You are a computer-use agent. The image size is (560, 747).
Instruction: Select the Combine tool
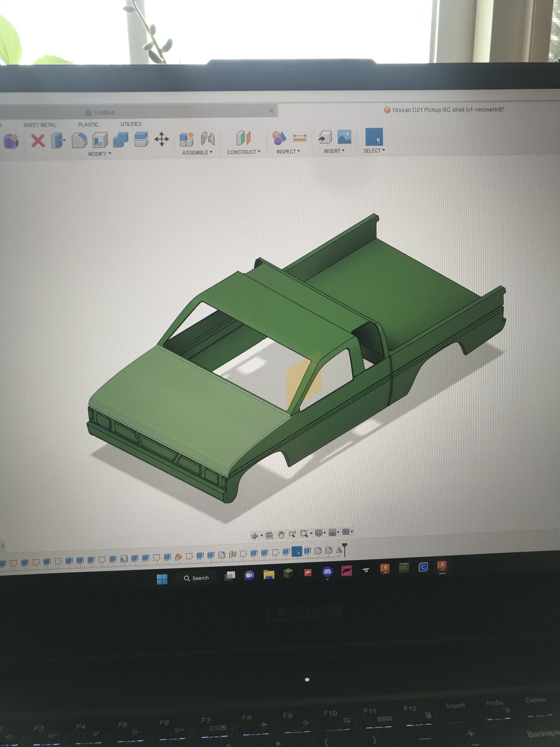click(x=120, y=139)
